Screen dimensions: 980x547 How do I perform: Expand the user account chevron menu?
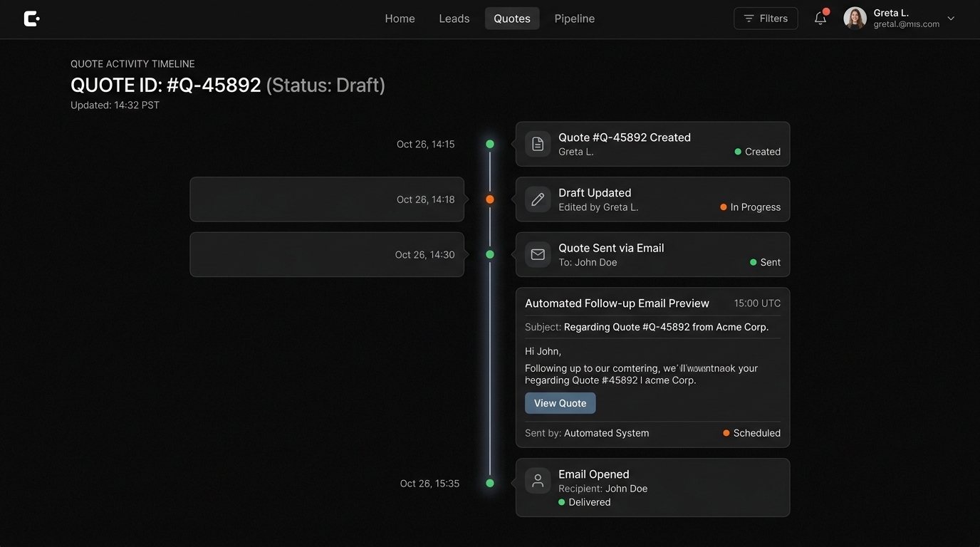951,19
